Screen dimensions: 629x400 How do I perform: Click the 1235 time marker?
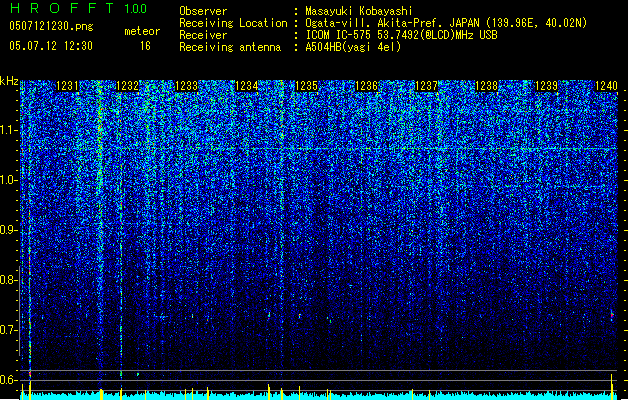(306, 86)
